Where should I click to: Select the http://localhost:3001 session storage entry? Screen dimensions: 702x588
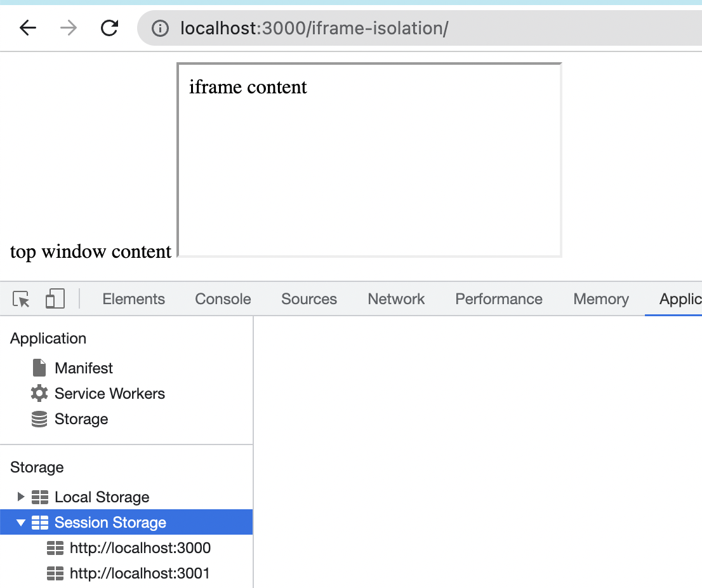[x=140, y=573]
